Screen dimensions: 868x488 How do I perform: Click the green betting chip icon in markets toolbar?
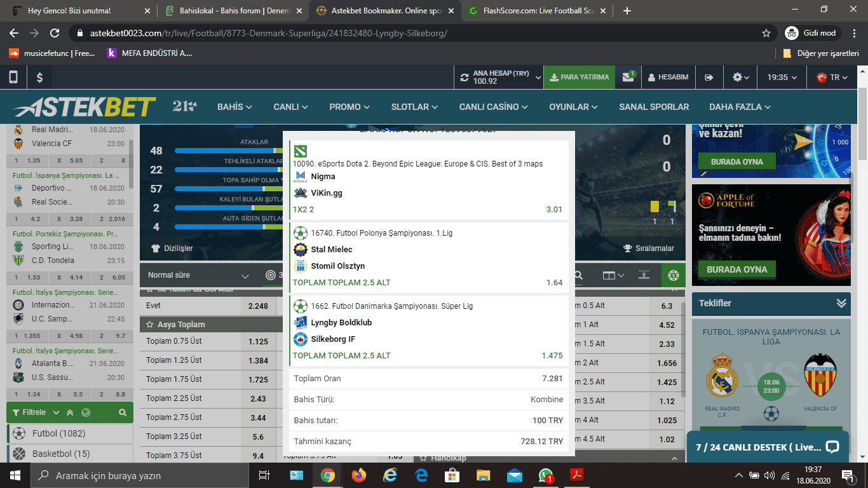pos(674,275)
